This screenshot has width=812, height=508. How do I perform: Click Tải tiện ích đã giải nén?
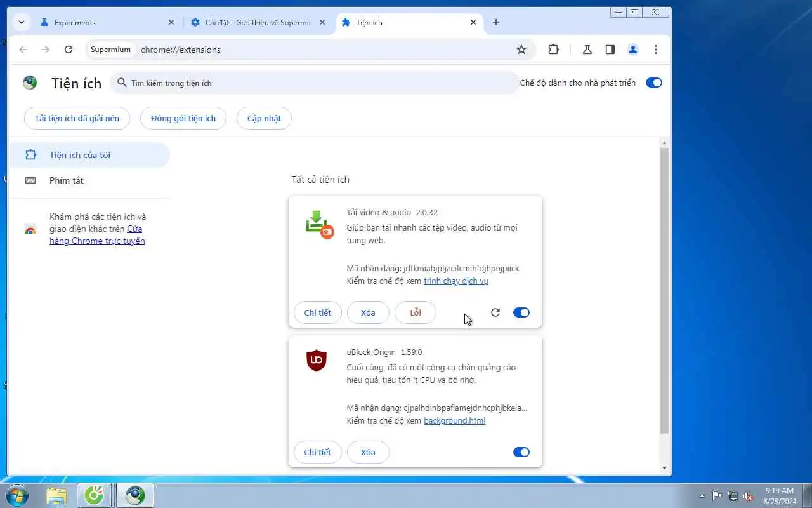(77, 118)
